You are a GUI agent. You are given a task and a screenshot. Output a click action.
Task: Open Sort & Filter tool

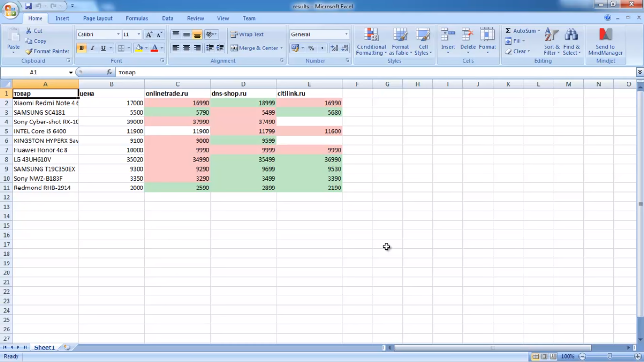[x=551, y=41]
